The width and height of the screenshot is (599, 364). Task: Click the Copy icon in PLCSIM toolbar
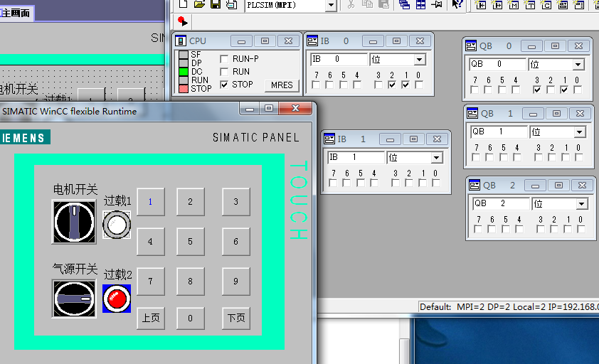(x=367, y=4)
